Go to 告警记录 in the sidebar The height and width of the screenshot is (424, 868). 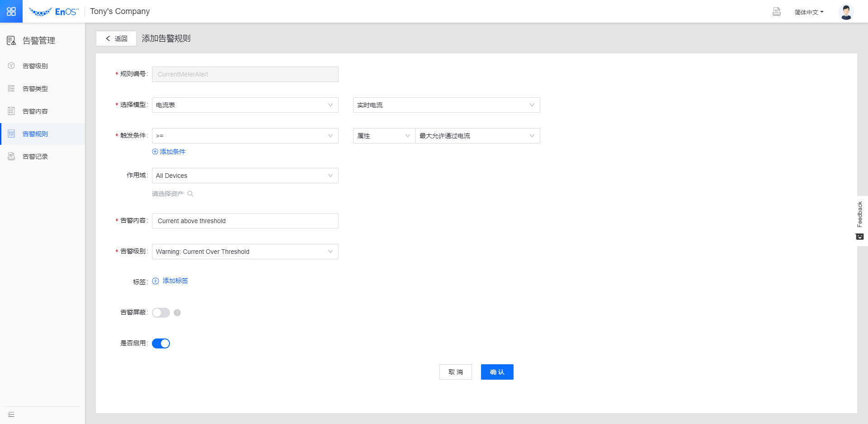click(x=35, y=157)
